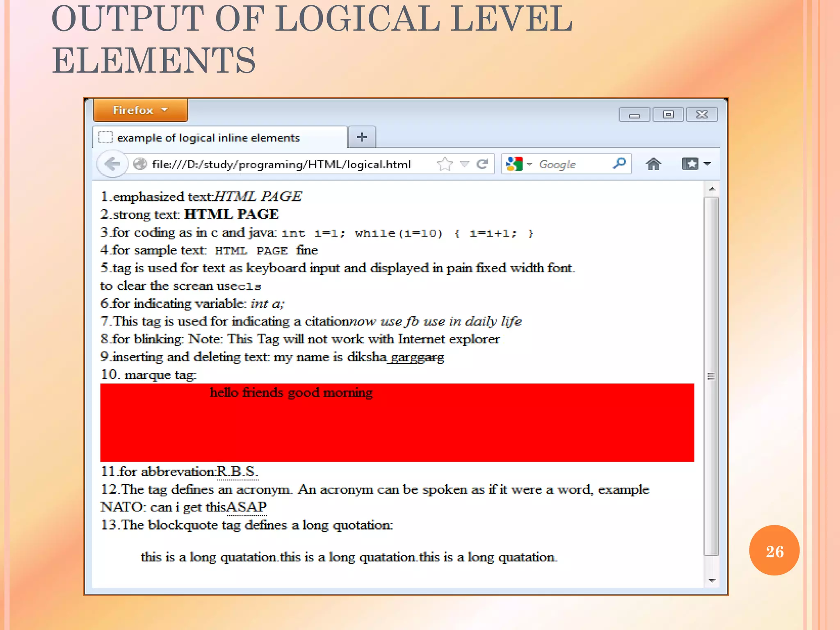840x630 pixels.
Task: Click the vertical scrollbar thumb
Action: tap(711, 376)
